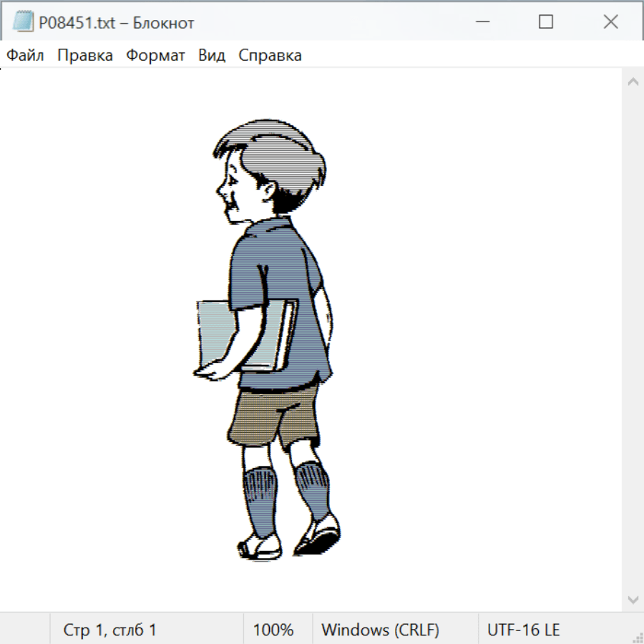This screenshot has width=644, height=644.
Task: Click the UTF-16 LE encoding indicator
Action: [523, 630]
